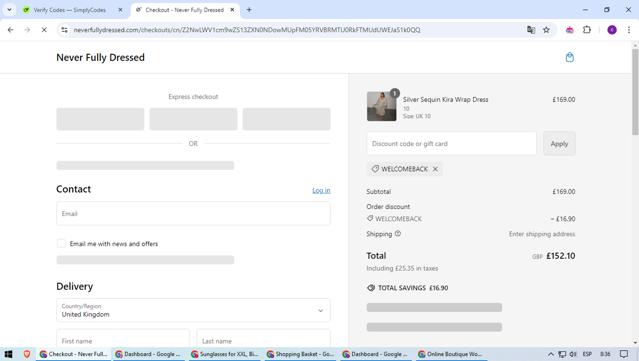Click the browser address bar URL
This screenshot has height=361, width=639.
pyautogui.click(x=247, y=30)
